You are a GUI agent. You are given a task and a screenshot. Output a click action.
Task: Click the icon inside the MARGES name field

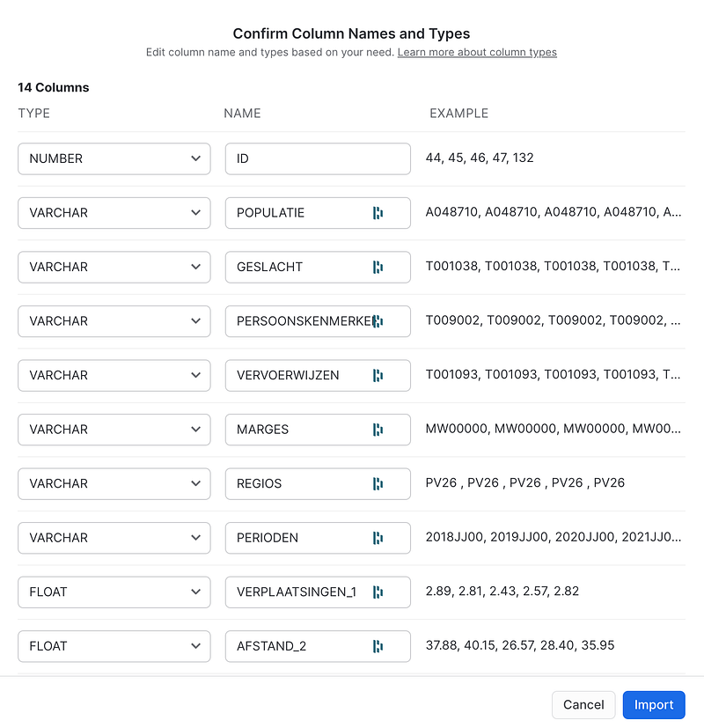click(378, 430)
